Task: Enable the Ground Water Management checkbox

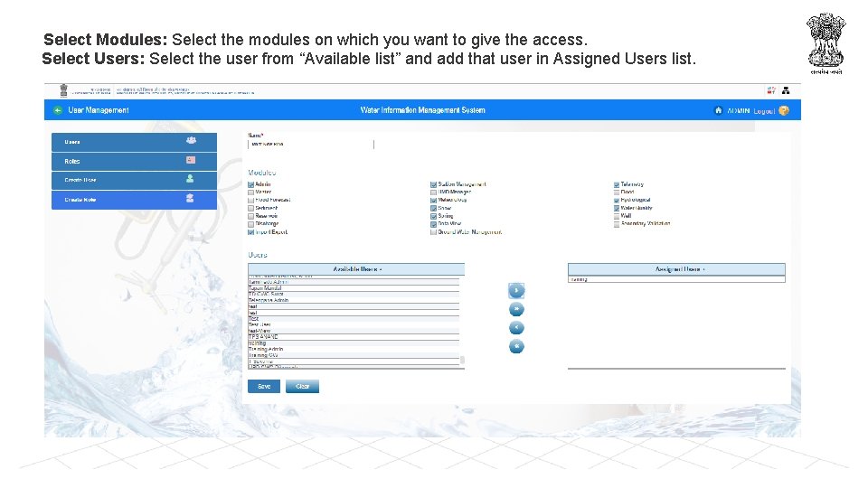Action: coord(433,232)
